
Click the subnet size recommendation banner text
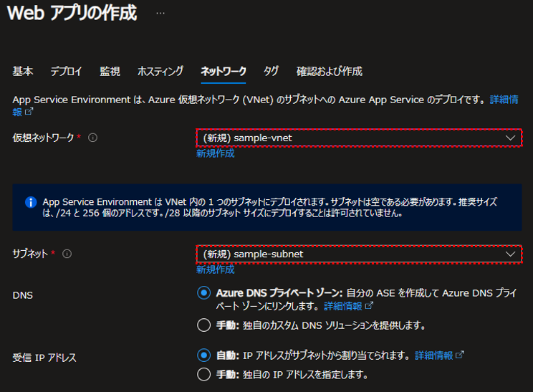point(270,207)
